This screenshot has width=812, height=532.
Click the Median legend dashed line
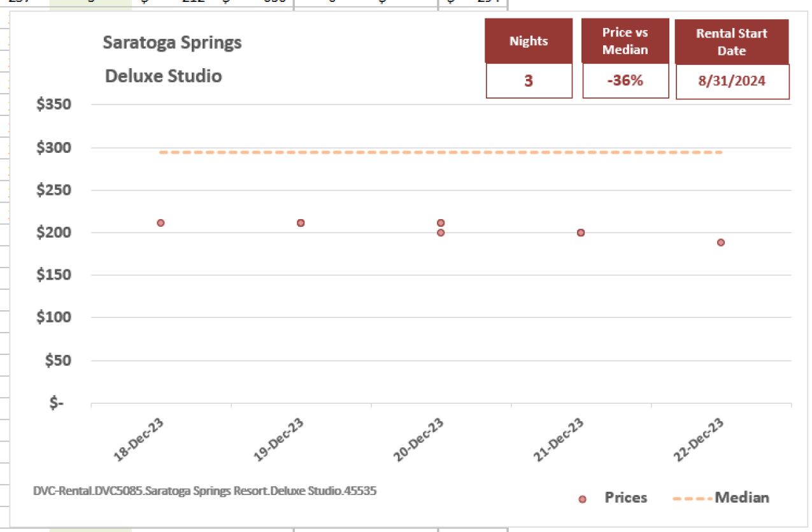(692, 498)
